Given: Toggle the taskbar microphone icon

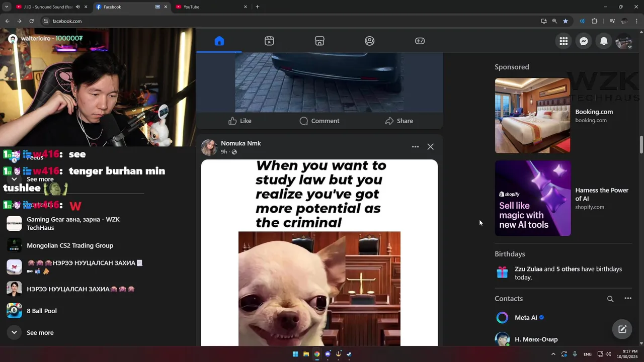Looking at the screenshot, I should click(x=575, y=354).
